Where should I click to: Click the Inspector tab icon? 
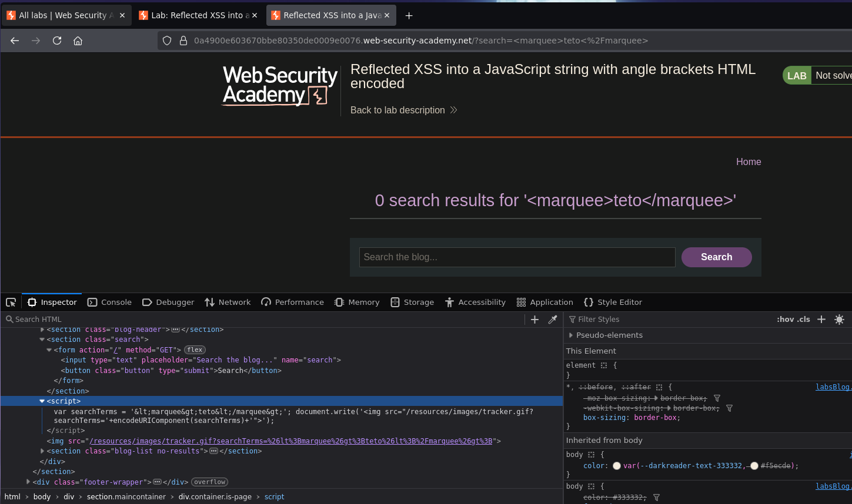(32, 302)
